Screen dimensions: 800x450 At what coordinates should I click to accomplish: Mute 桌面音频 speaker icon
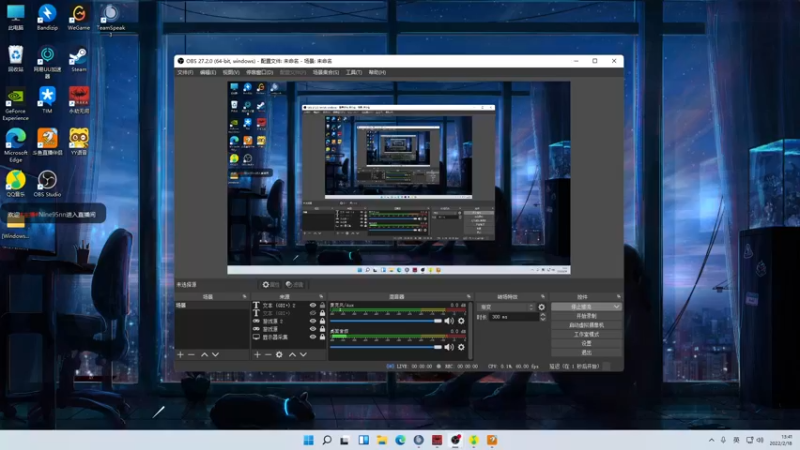pyautogui.click(x=449, y=347)
